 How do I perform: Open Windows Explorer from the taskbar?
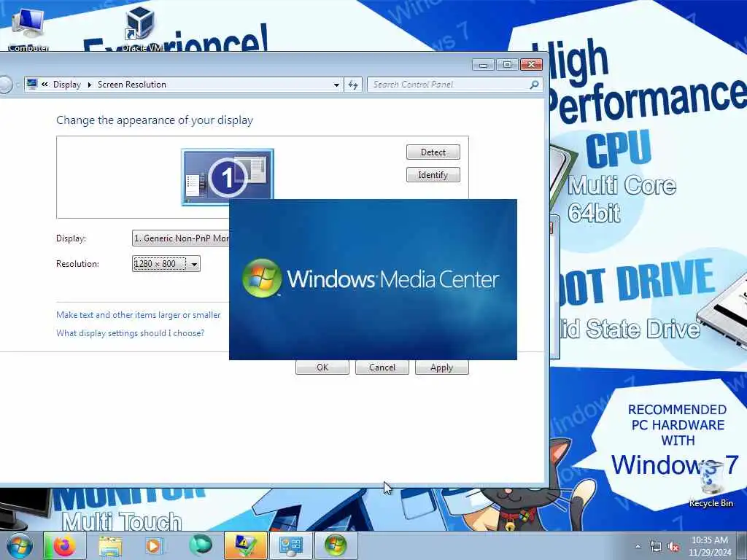tap(111, 545)
